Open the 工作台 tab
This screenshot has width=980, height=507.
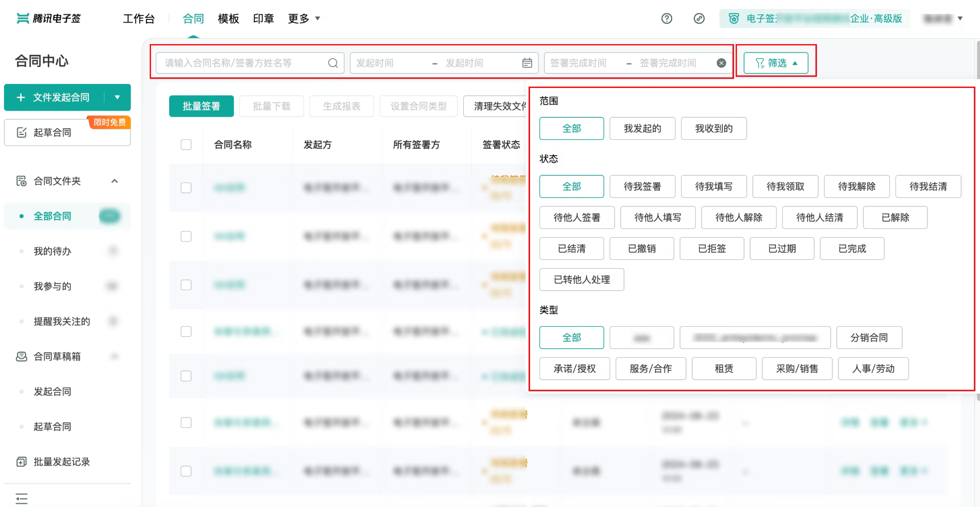[139, 19]
